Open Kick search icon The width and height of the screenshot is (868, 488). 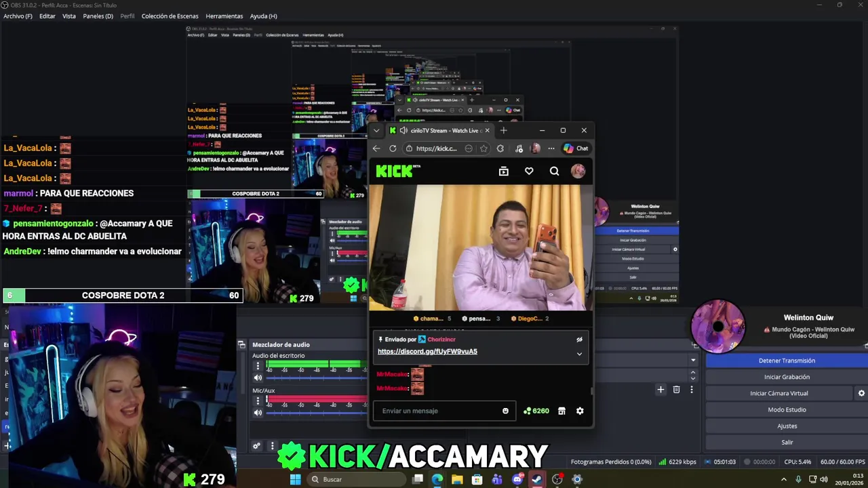pos(554,171)
